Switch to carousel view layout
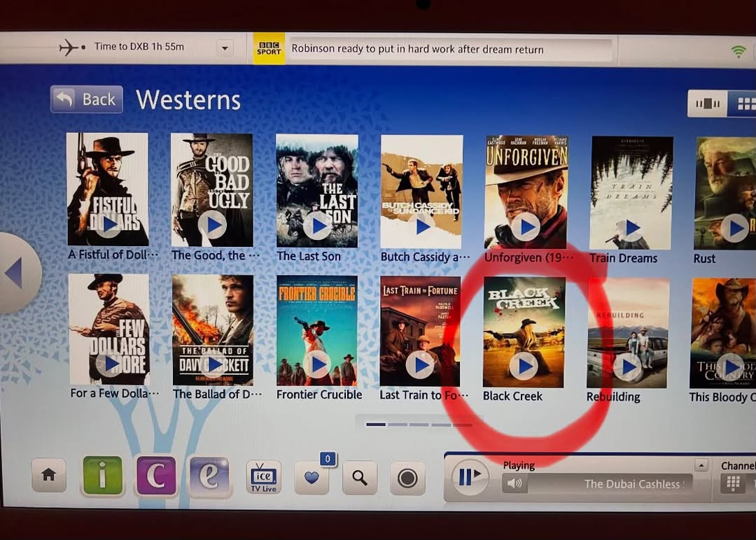 pyautogui.click(x=707, y=103)
